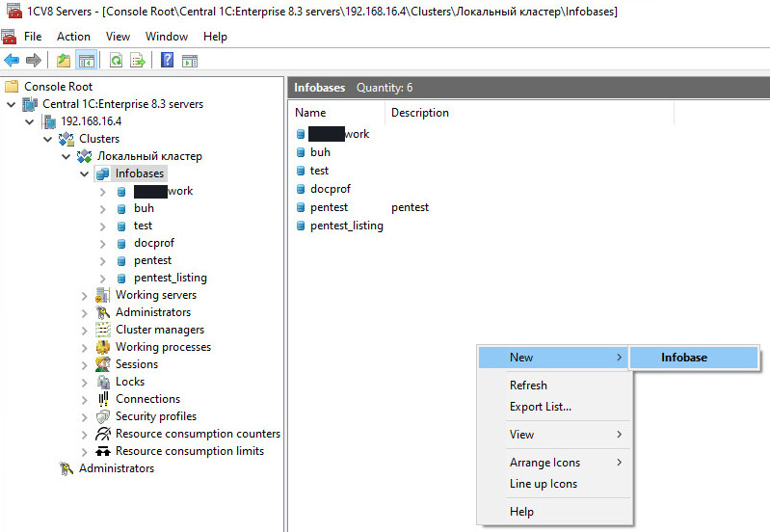Open the Action menu
Viewport: 770px width, 532px height.
pos(73,37)
